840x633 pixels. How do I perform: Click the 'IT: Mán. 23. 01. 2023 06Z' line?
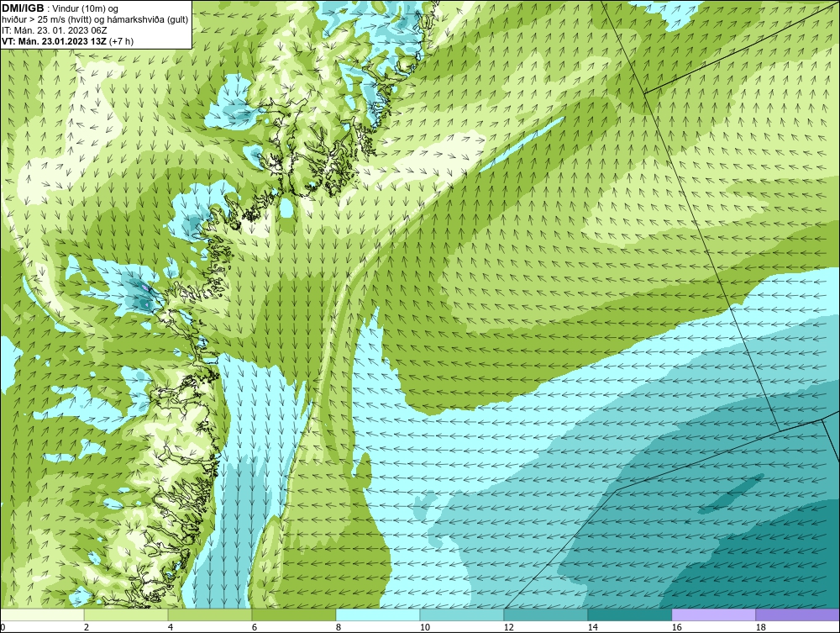click(54, 30)
